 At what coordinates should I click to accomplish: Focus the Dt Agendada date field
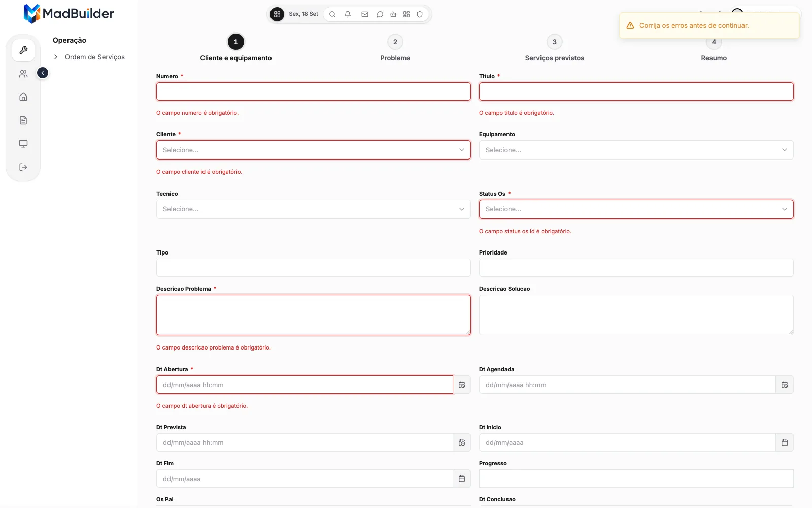627,385
